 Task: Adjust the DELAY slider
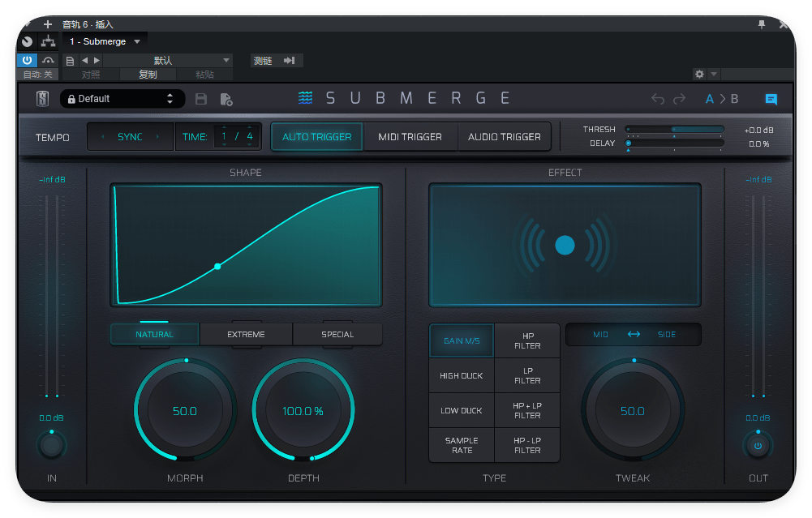(x=674, y=143)
